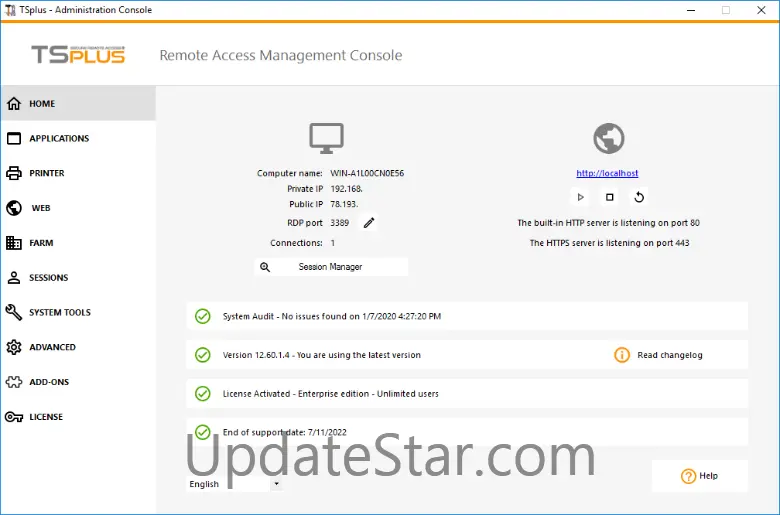Switch to the WEB section
Viewport: 780px width, 515px height.
79,208
